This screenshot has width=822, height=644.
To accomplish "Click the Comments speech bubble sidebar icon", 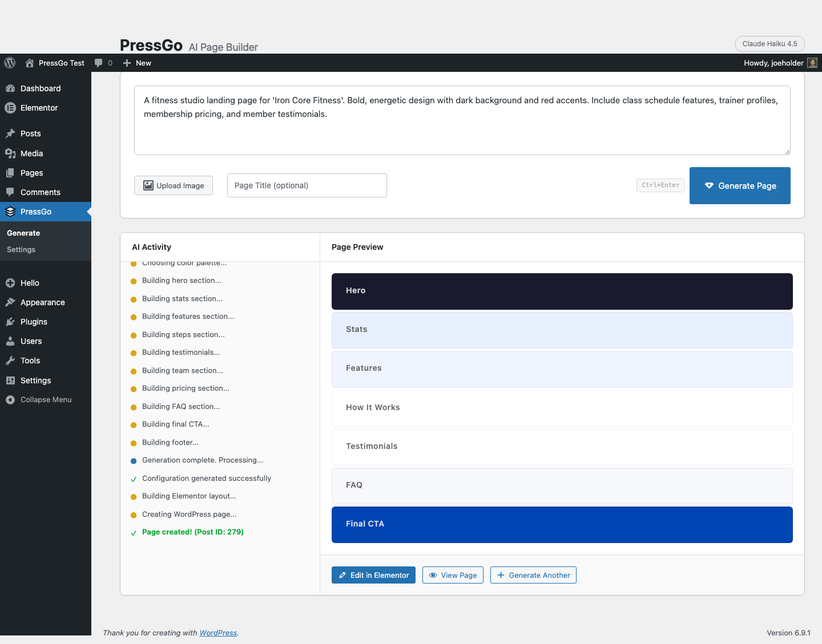I will coord(10,192).
